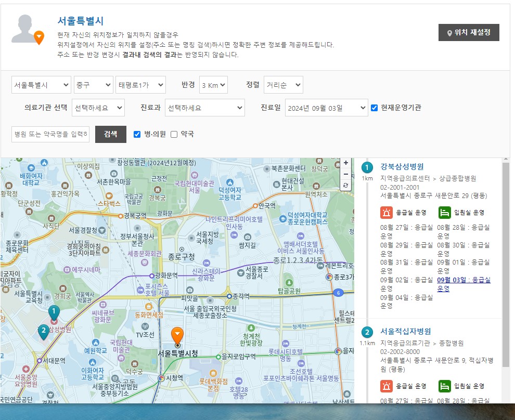
Task: Click 서울경찰청 police marker
Action: click(102, 230)
